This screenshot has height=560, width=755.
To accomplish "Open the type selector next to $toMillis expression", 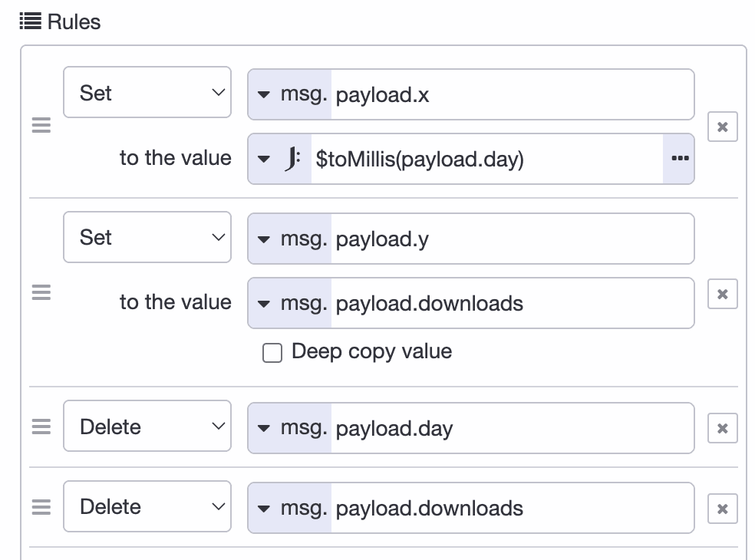I will (x=265, y=158).
